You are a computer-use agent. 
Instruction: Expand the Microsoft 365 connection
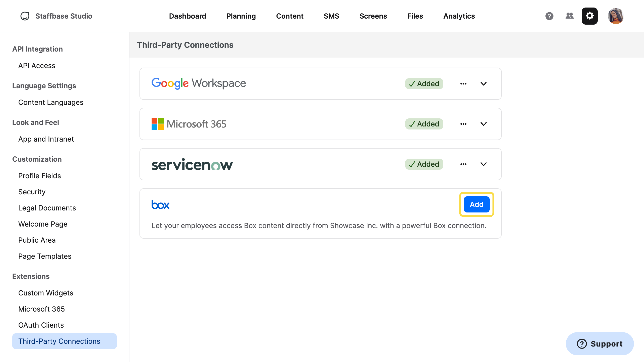pos(484,124)
